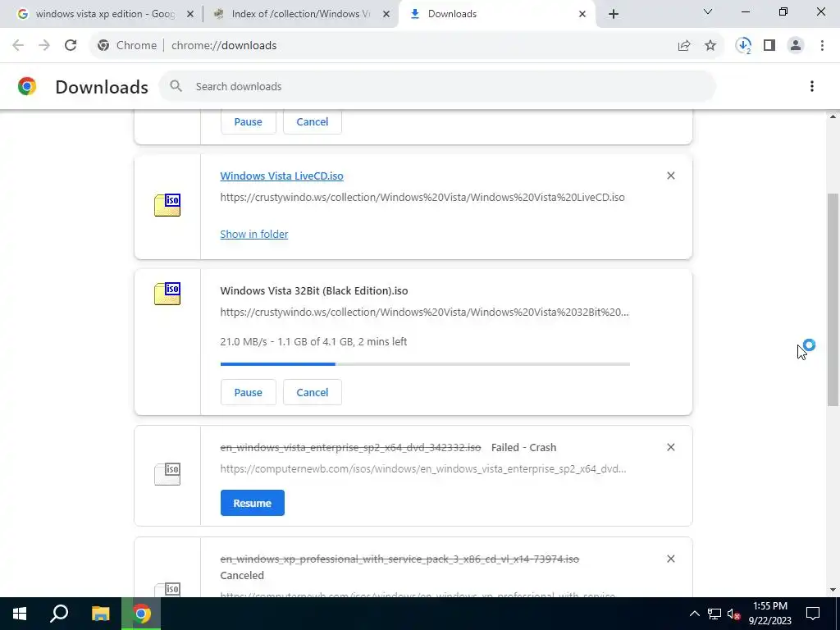
Task: Click the enterprise sp2 iso file icon
Action: [167, 474]
